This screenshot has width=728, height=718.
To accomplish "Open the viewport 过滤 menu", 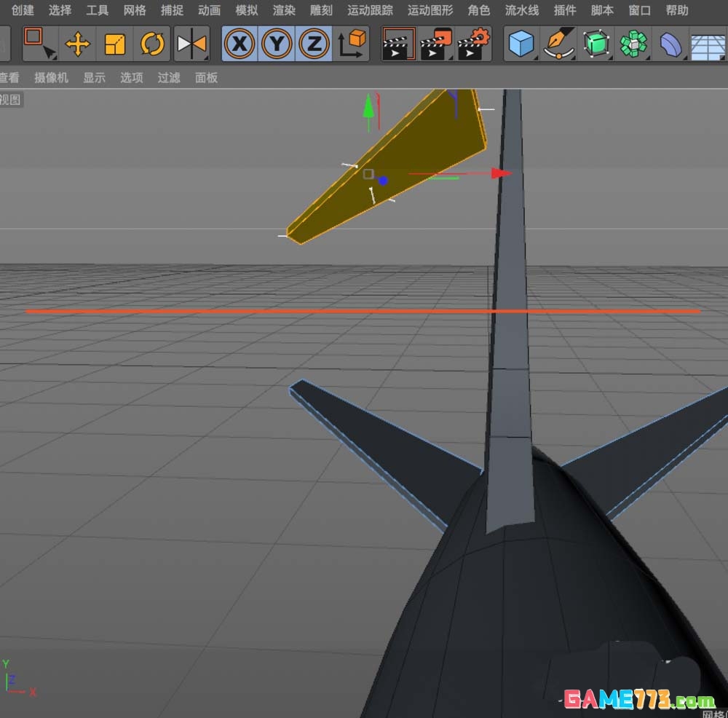I will pyautogui.click(x=169, y=78).
